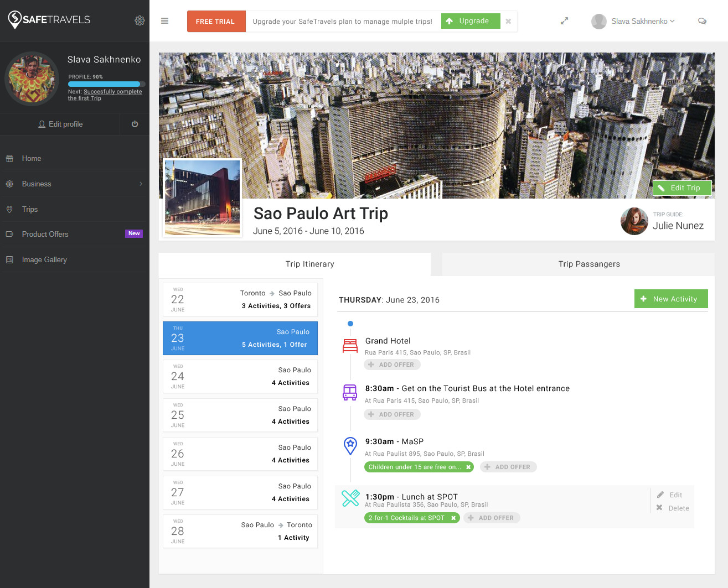Click the power logout icon
Screen dimensions: 728x588
tap(135, 124)
